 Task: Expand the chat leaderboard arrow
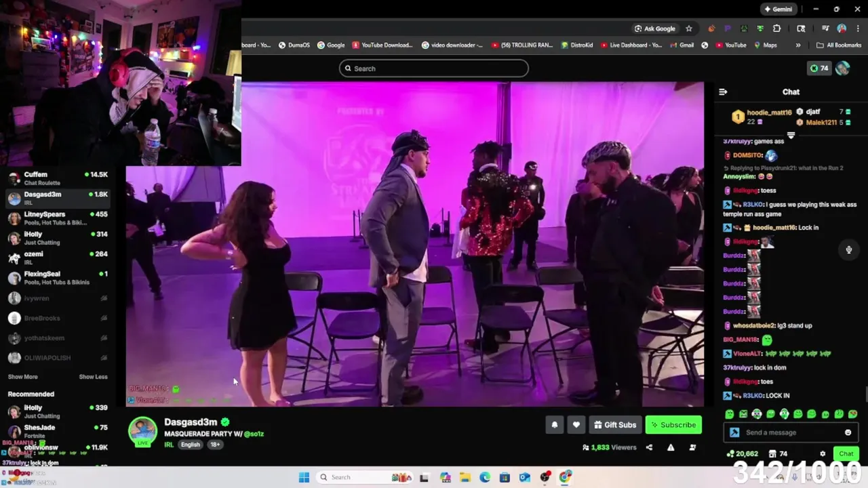click(x=791, y=136)
